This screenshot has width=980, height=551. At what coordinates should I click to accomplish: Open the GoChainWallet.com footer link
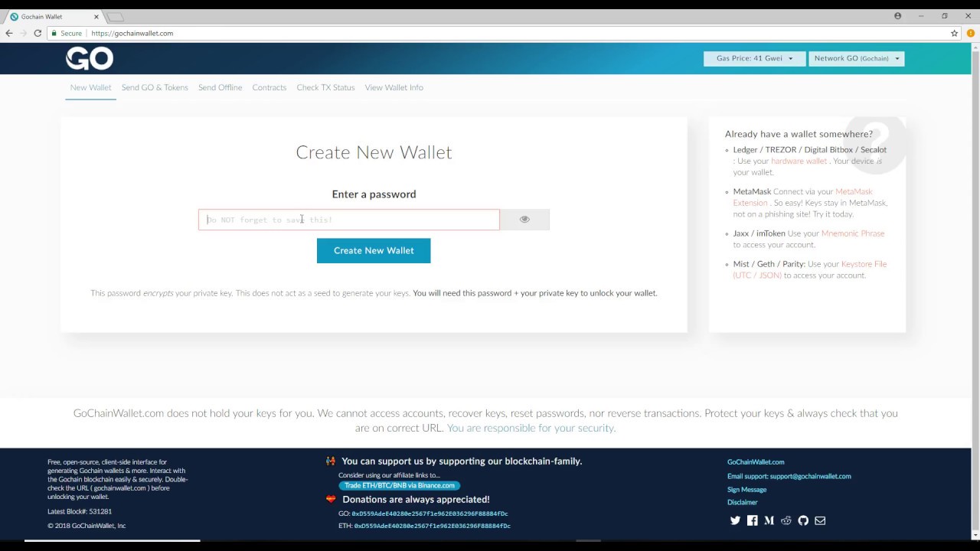[x=756, y=462]
